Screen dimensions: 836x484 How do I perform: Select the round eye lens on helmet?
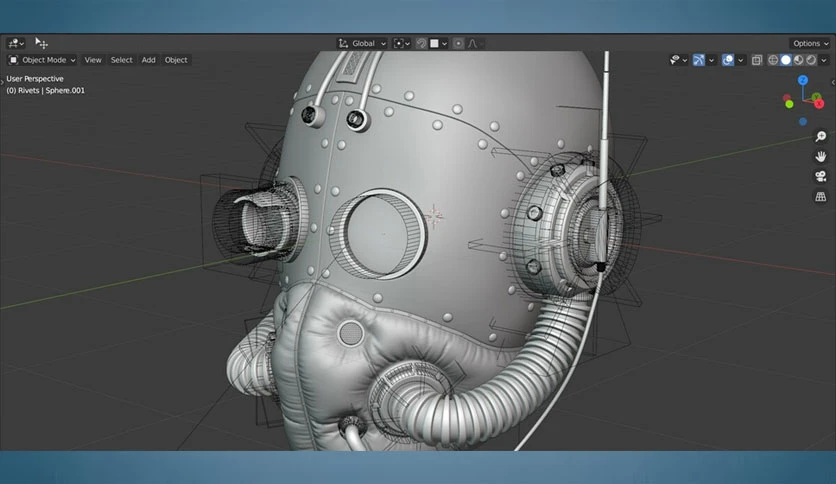(379, 233)
